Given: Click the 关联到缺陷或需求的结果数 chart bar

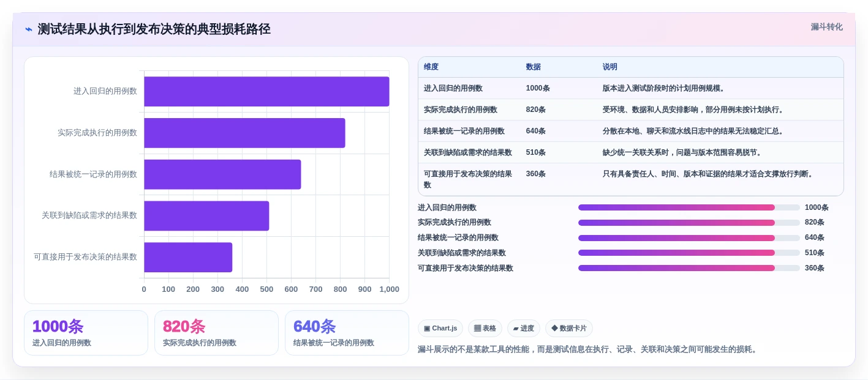Looking at the screenshot, I should coord(206,216).
